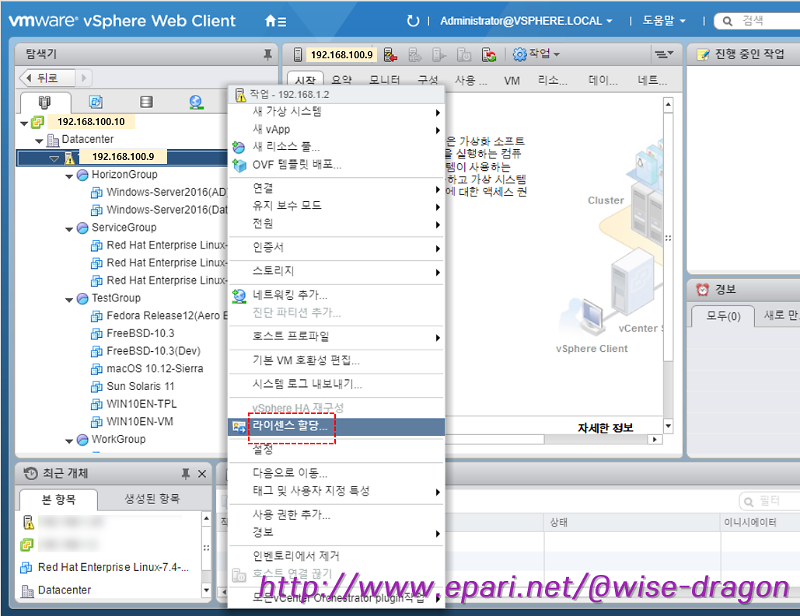Click the navigate forward arrow next to 뒤로
Viewport: 800px width, 616px height.
tap(84, 78)
